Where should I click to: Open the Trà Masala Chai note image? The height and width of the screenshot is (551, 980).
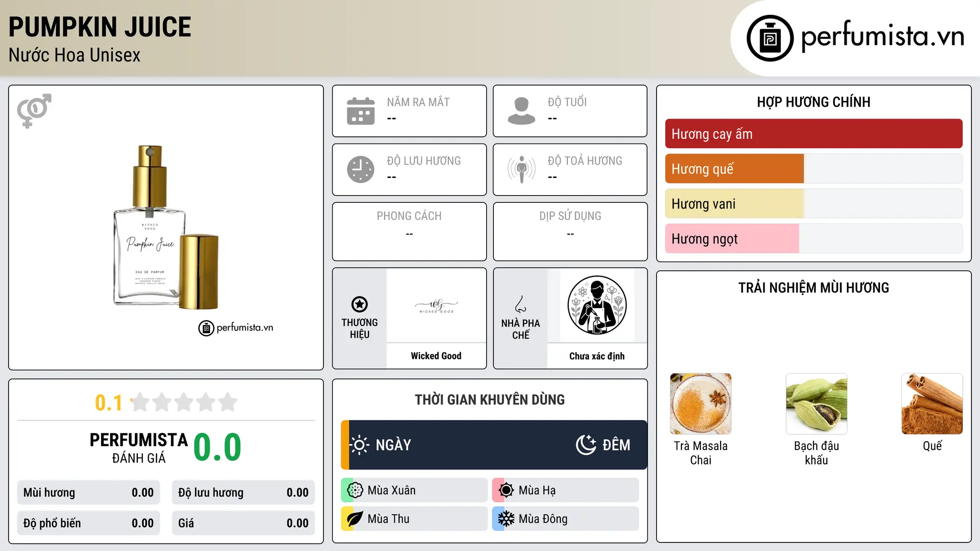[701, 404]
